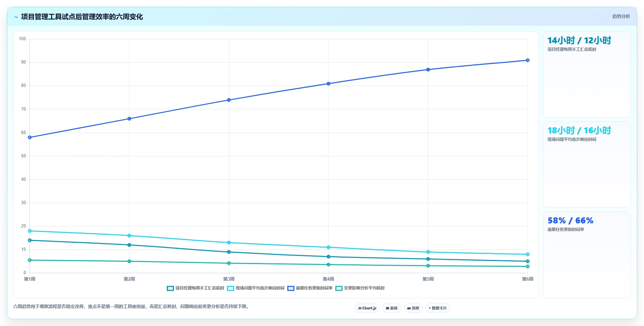Screen dimensions: 644x326
Task: Open the 58% / 66% stat card
Action: (586, 255)
